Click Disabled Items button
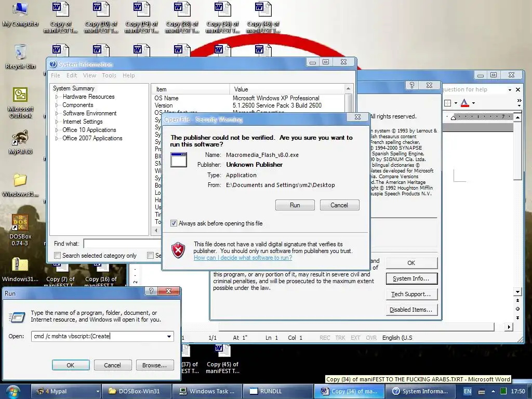This screenshot has width=532, height=399. (411, 310)
